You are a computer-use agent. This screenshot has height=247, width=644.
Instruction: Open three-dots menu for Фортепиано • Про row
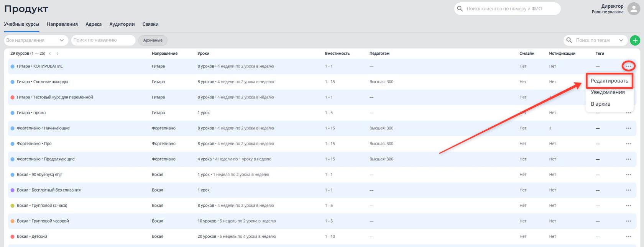[628, 144]
